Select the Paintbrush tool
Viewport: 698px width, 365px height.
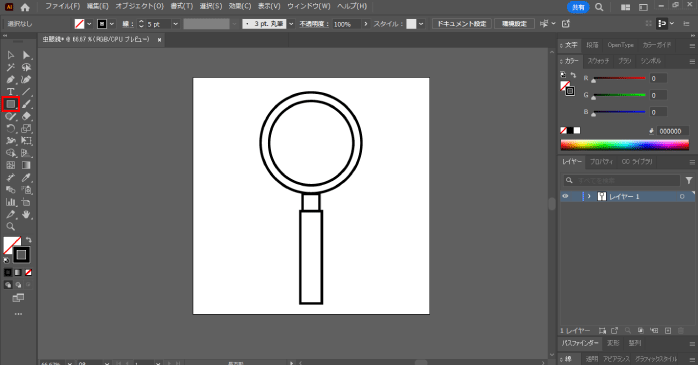(x=26, y=104)
